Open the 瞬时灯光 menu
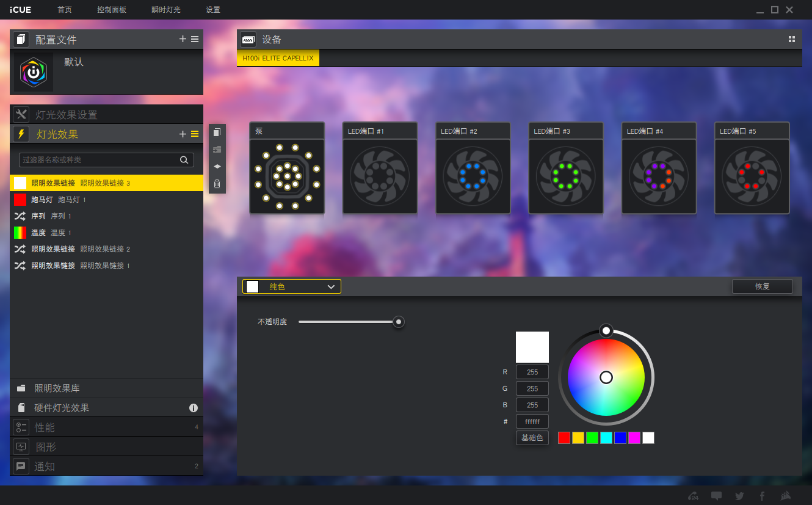This screenshot has width=812, height=505. coord(166,10)
